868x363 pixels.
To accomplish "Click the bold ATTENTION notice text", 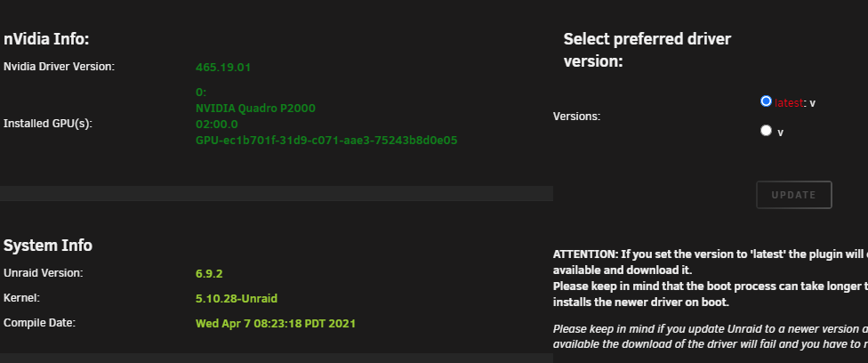I will click(711, 278).
